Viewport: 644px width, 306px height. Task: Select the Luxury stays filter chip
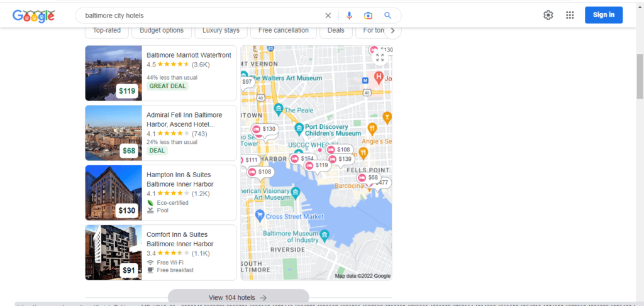point(221,30)
